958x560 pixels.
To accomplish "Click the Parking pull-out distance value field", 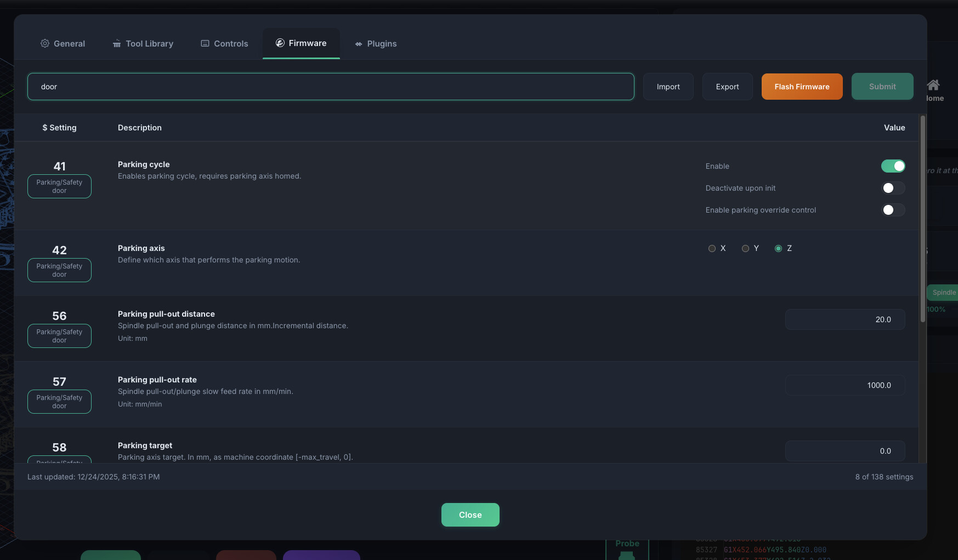I will click(x=844, y=319).
